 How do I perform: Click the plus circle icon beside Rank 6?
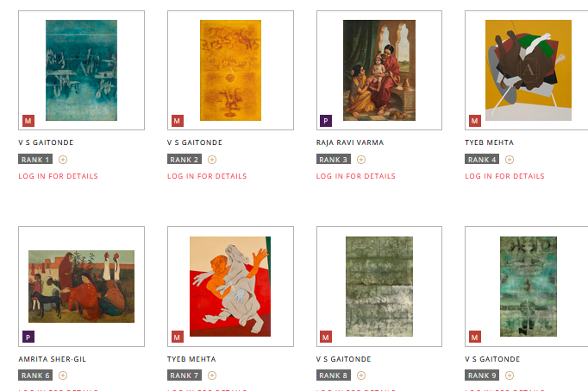63,375
